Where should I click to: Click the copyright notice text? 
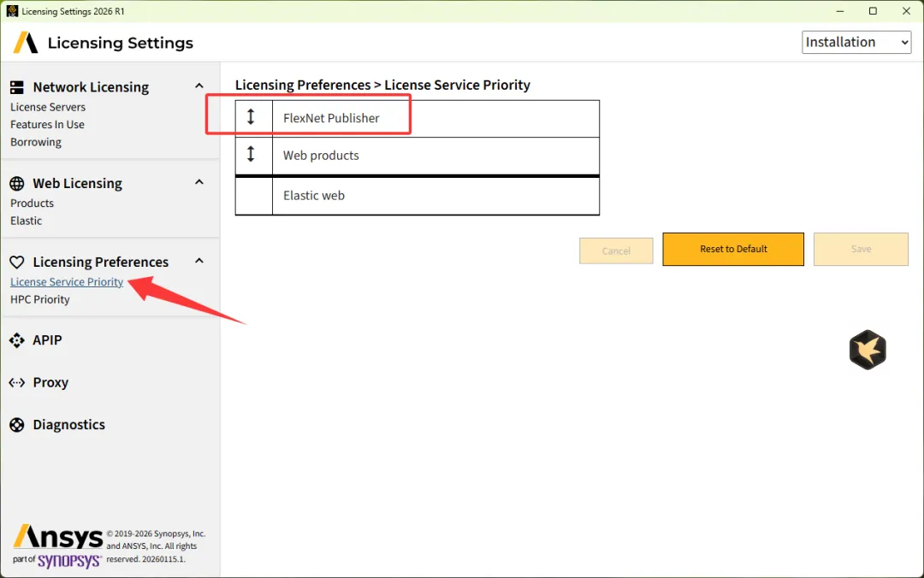156,546
